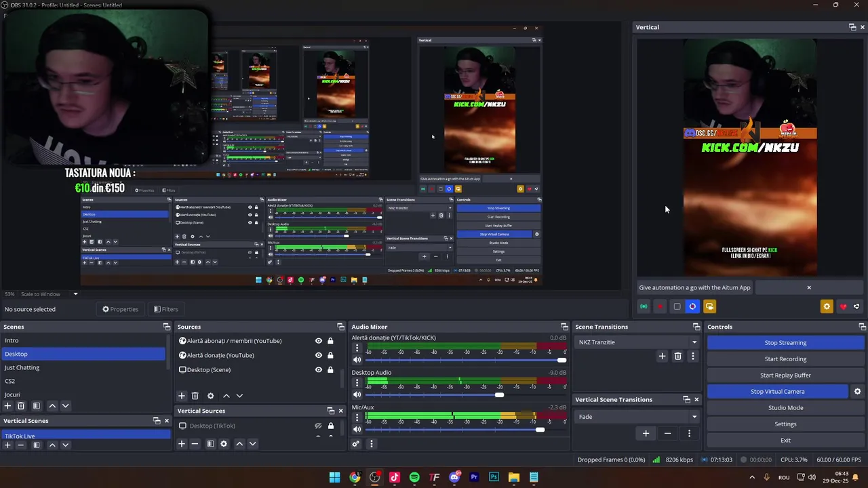Image resolution: width=868 pixels, height=488 pixels.
Task: Open Audio Mixer advanced properties gears icon
Action: pyautogui.click(x=355, y=444)
